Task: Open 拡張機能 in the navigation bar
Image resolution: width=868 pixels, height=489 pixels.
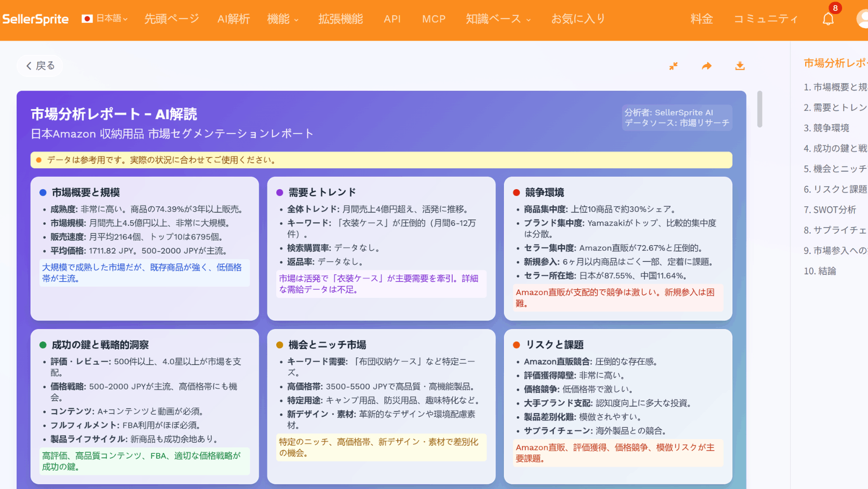Action: (341, 19)
